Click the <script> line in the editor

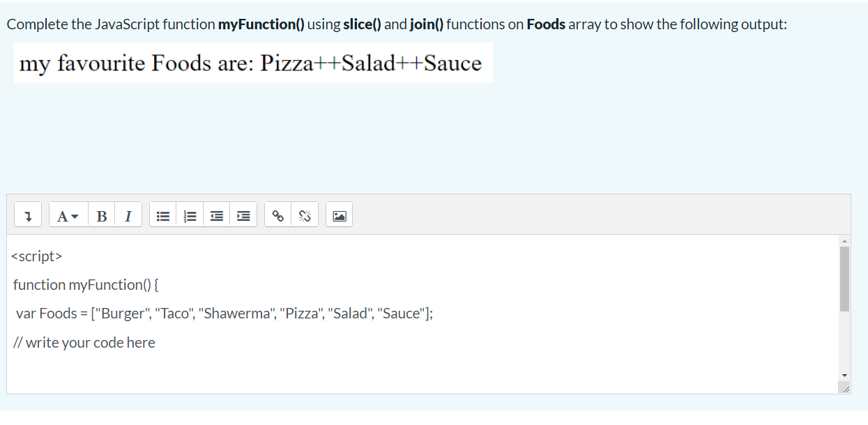point(37,256)
